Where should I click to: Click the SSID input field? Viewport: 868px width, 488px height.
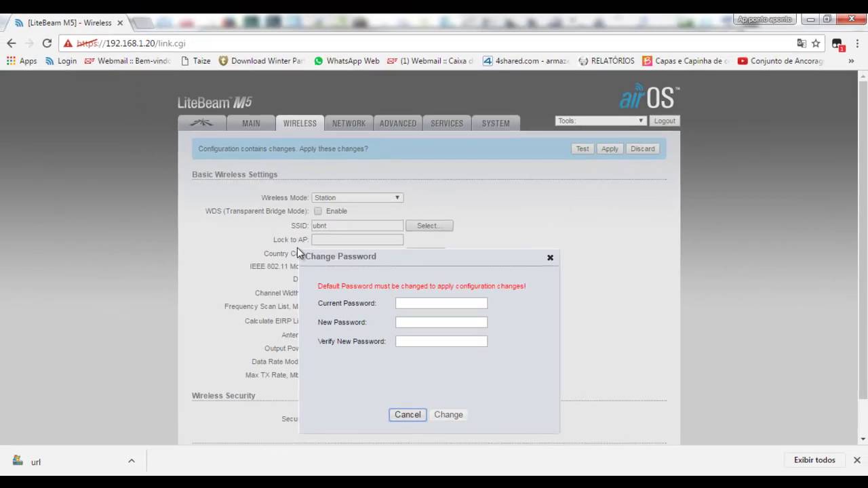(357, 226)
